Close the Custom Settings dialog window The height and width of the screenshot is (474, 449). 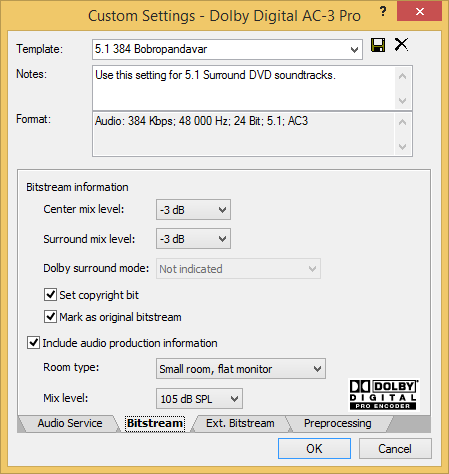point(420,12)
